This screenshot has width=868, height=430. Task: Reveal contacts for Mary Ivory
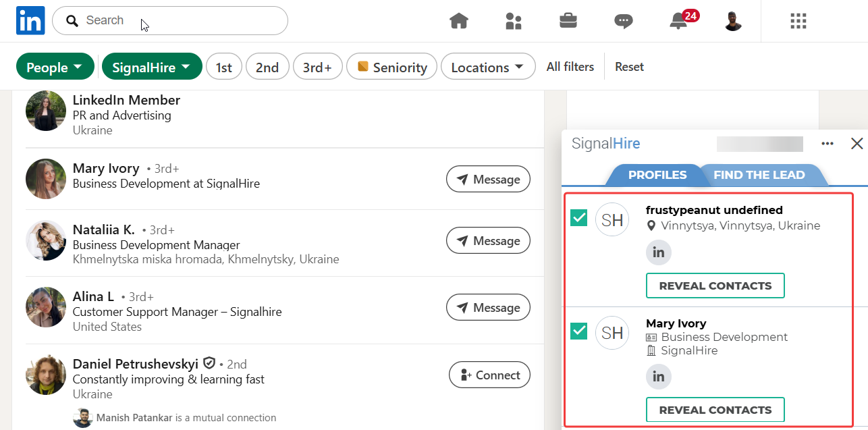tap(715, 410)
